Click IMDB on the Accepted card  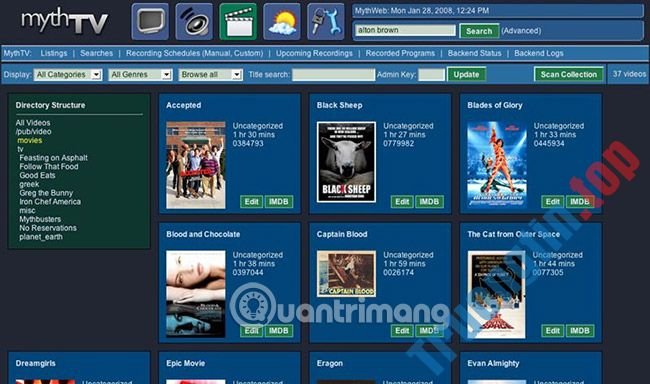279,202
